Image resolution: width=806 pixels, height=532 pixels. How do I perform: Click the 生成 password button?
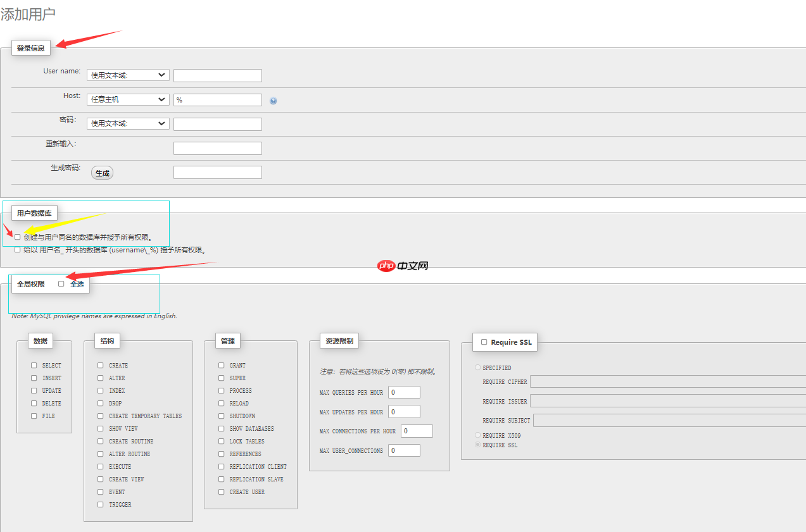[102, 173]
